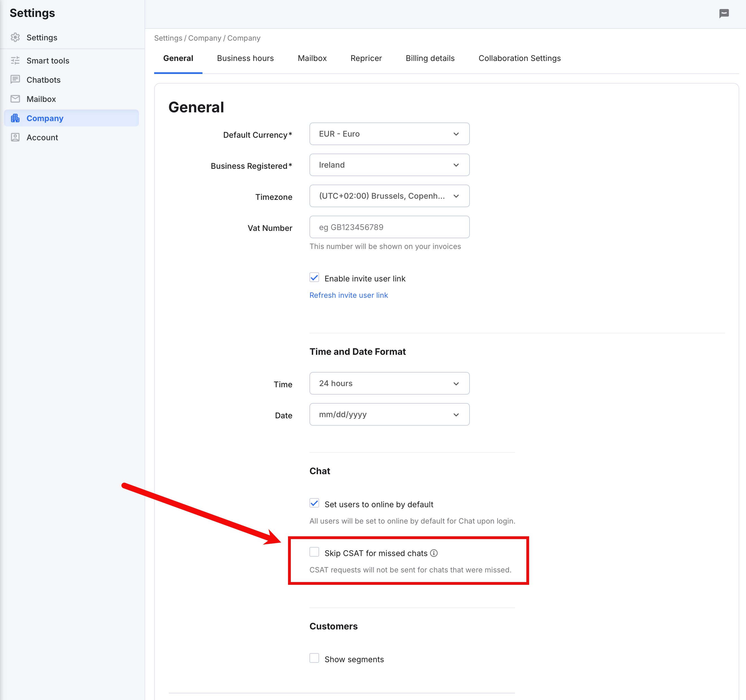The image size is (746, 700).
Task: Open the Billing details tab
Action: (x=430, y=58)
